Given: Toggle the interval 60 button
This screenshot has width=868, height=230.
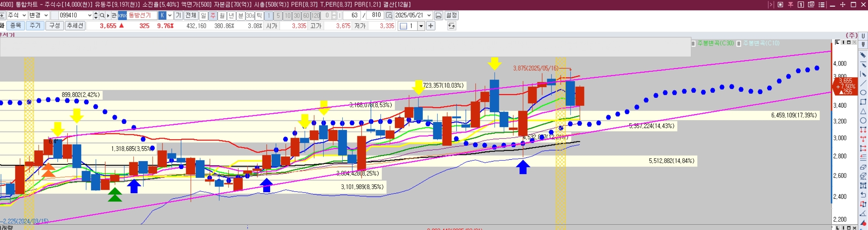Looking at the screenshot, I should (x=306, y=15).
